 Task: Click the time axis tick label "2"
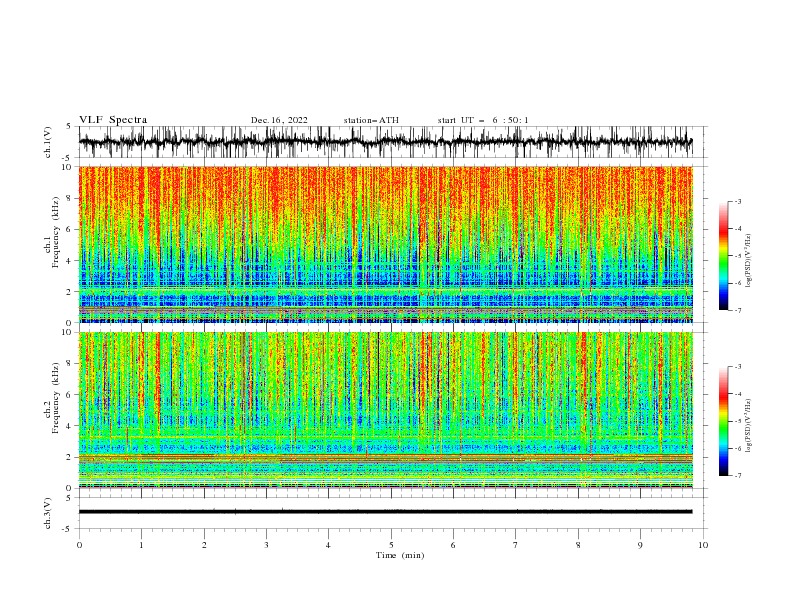204,545
